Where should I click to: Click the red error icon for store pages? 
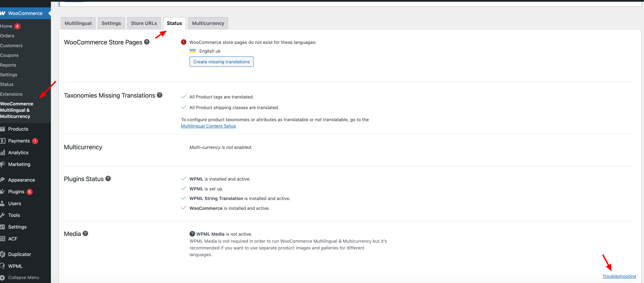click(x=184, y=42)
